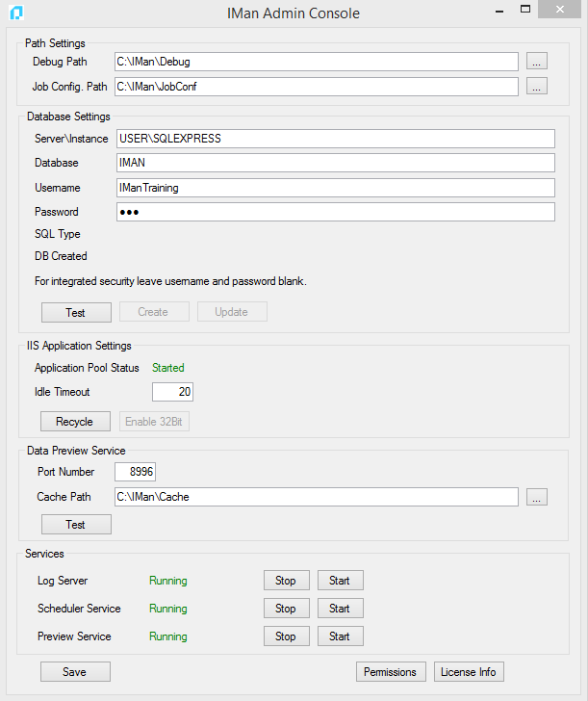Start the Log Server service
Viewport: 588px width, 701px height.
point(340,581)
